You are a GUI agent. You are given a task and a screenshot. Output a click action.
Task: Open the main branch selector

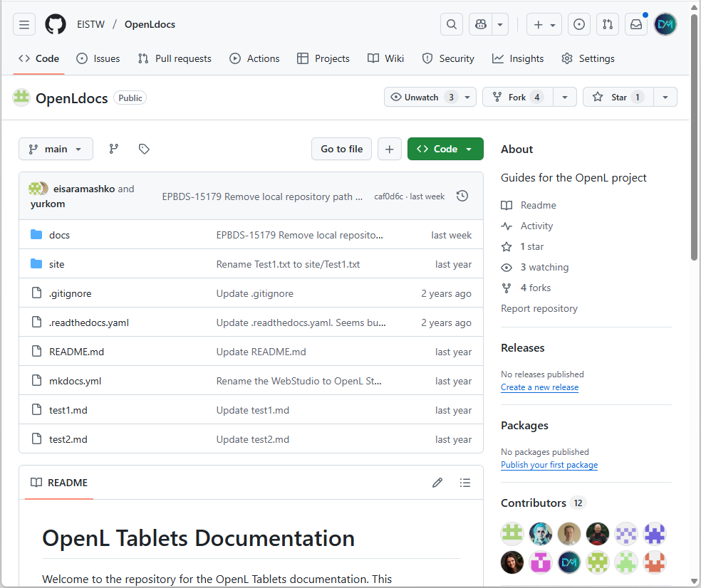pos(56,149)
